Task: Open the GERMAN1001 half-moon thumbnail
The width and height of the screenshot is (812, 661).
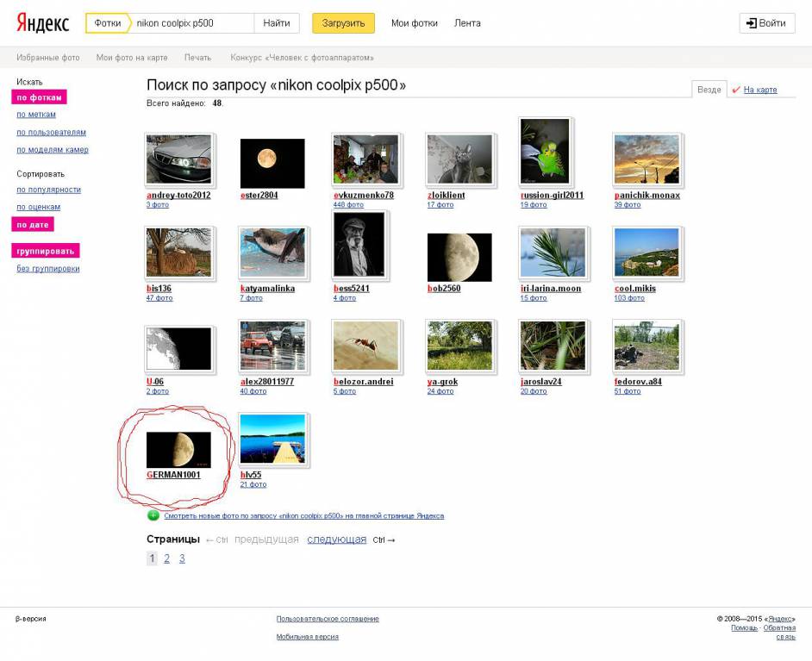Action: pyautogui.click(x=178, y=449)
